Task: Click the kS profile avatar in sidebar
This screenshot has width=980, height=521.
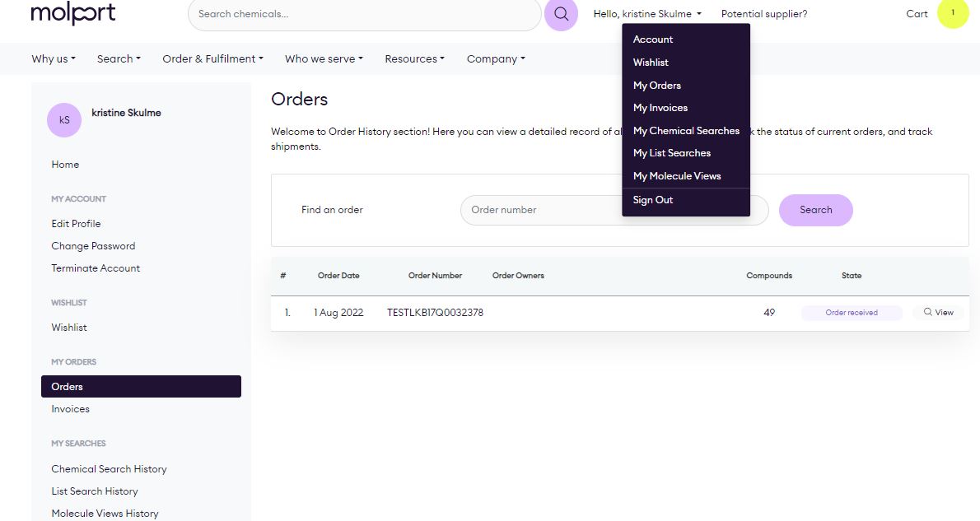Action: (x=64, y=120)
